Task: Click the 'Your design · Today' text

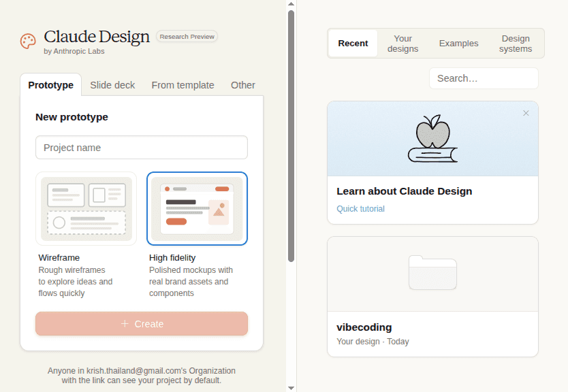Action: tap(373, 342)
